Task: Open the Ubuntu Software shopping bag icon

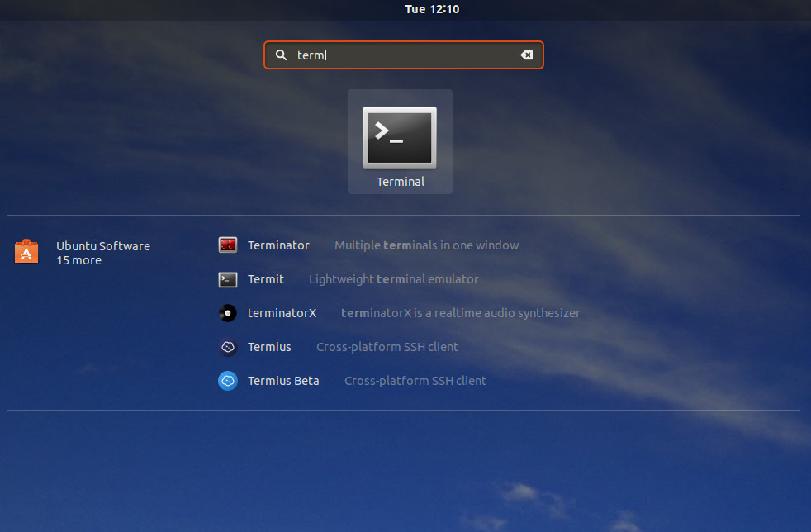Action: [x=26, y=251]
